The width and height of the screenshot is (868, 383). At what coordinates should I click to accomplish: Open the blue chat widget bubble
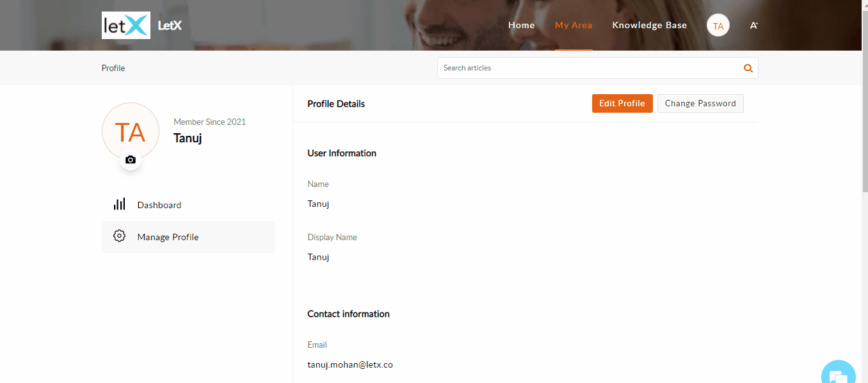838,373
